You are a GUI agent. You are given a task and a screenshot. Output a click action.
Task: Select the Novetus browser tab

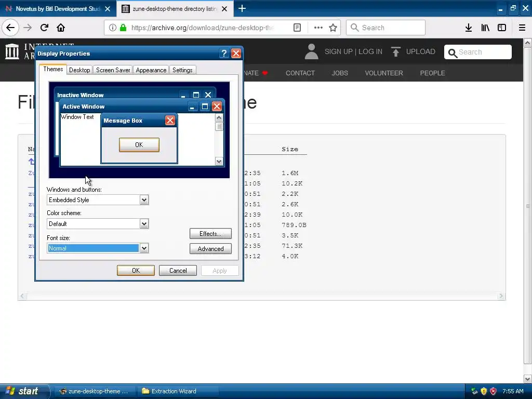pos(58,9)
